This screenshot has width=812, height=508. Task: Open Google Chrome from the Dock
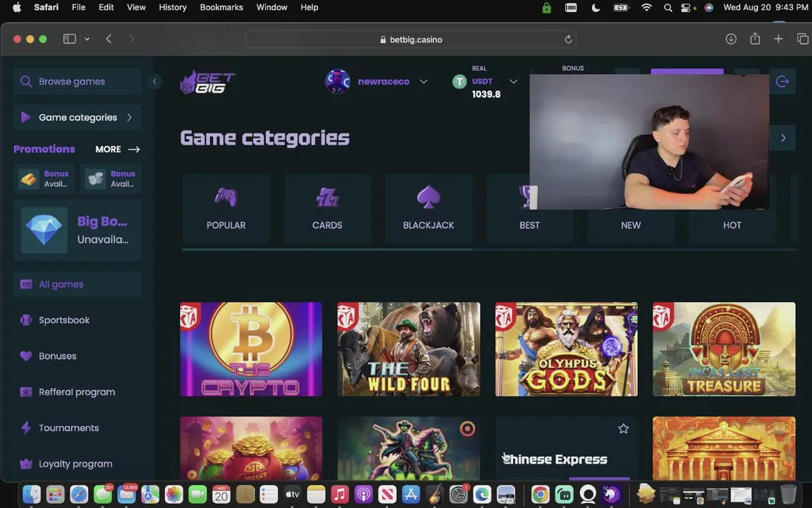coord(540,495)
